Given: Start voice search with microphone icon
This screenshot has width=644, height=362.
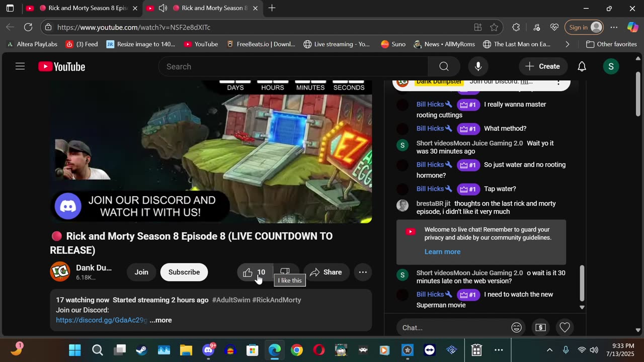Looking at the screenshot, I should coord(478,66).
